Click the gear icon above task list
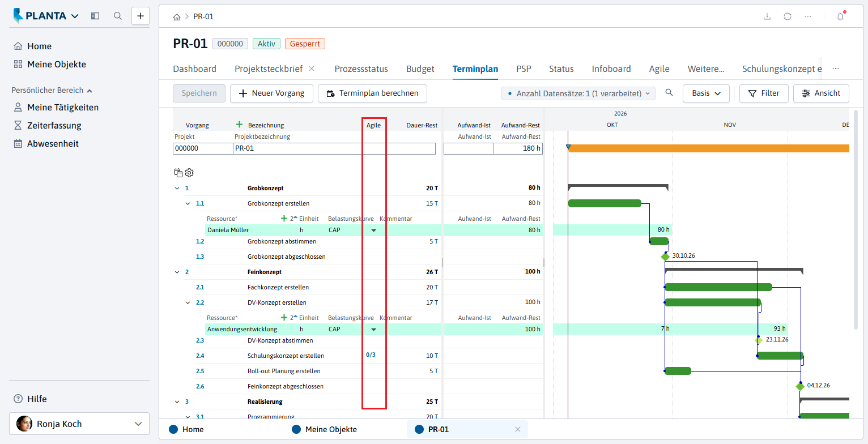The width and height of the screenshot is (868, 444). 189,173
